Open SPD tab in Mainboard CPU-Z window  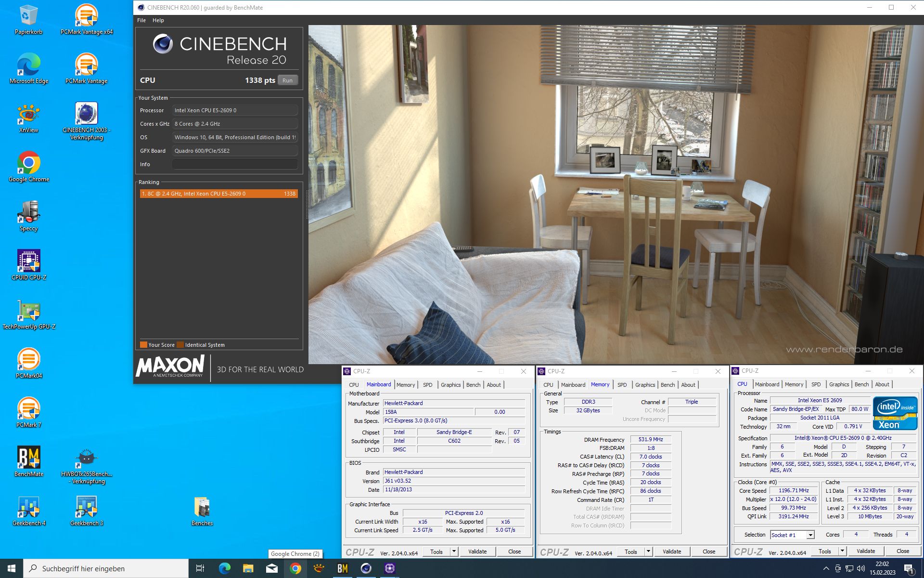tap(427, 385)
